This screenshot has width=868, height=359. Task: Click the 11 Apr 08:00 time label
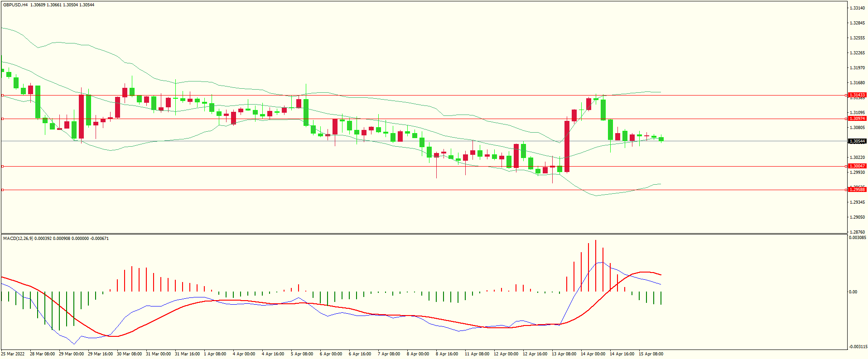477,354
